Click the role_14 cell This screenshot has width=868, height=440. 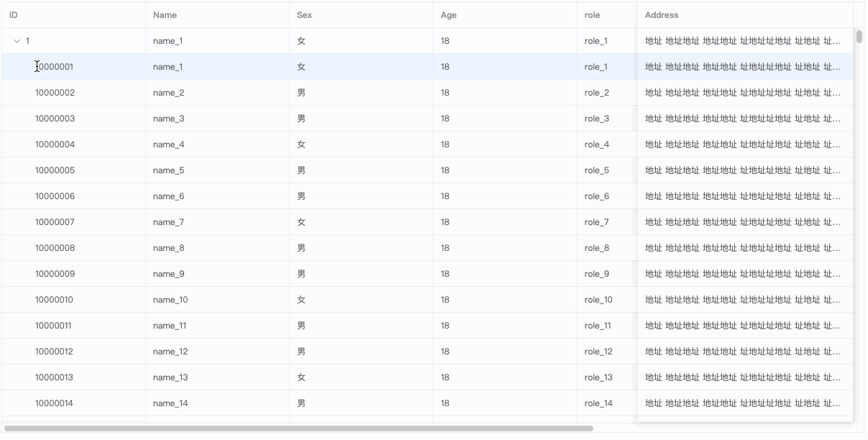coord(607,403)
